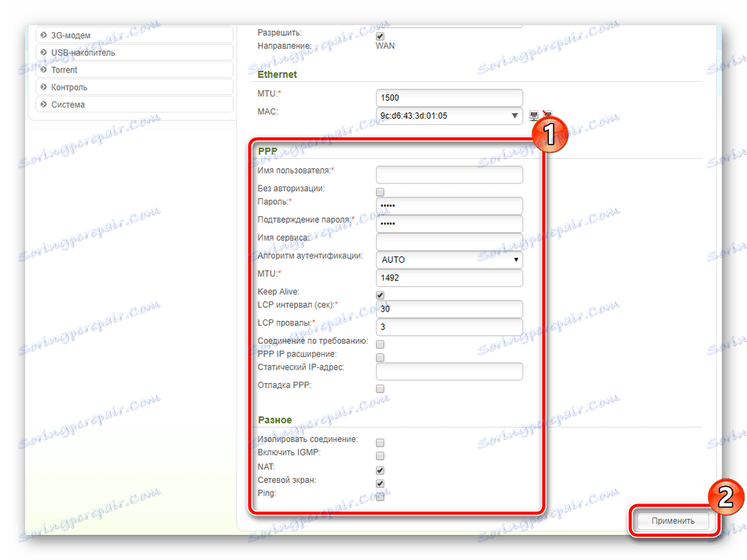The height and width of the screenshot is (560, 747).
Task: Click the Ethernet section heading
Action: [x=277, y=75]
